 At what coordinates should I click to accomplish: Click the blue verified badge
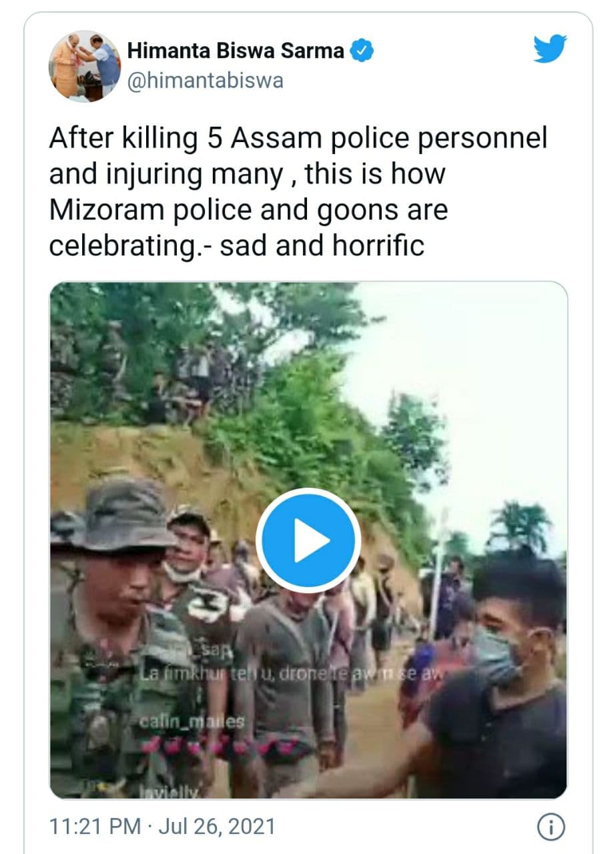pos(364,51)
